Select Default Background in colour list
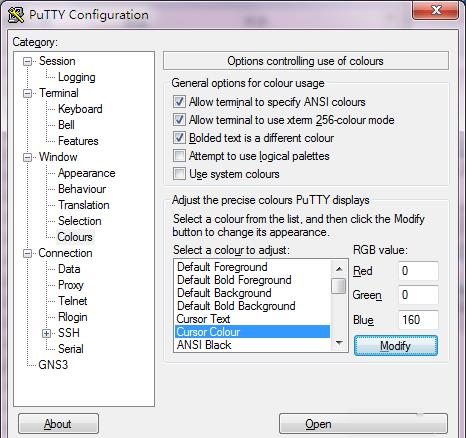466x438 pixels. (252, 293)
